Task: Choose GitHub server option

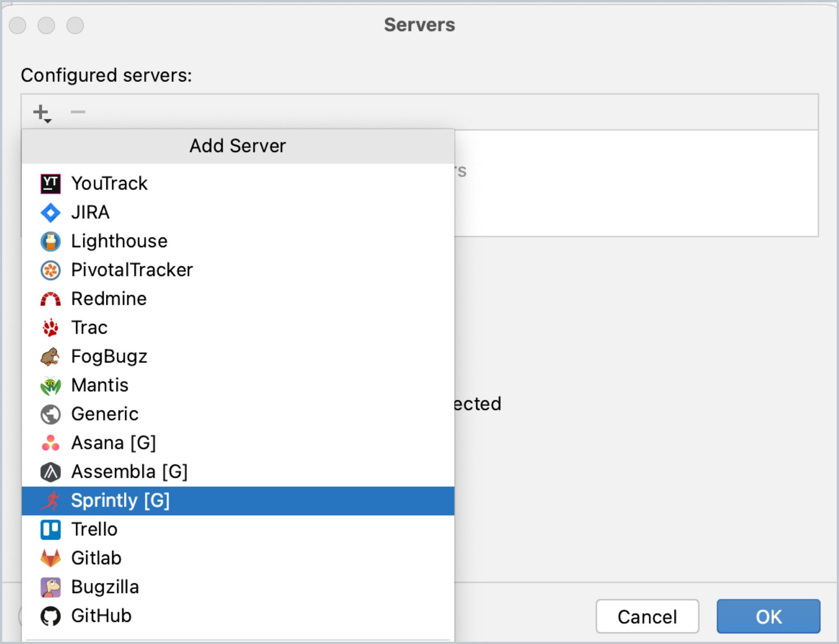Action: (x=238, y=616)
